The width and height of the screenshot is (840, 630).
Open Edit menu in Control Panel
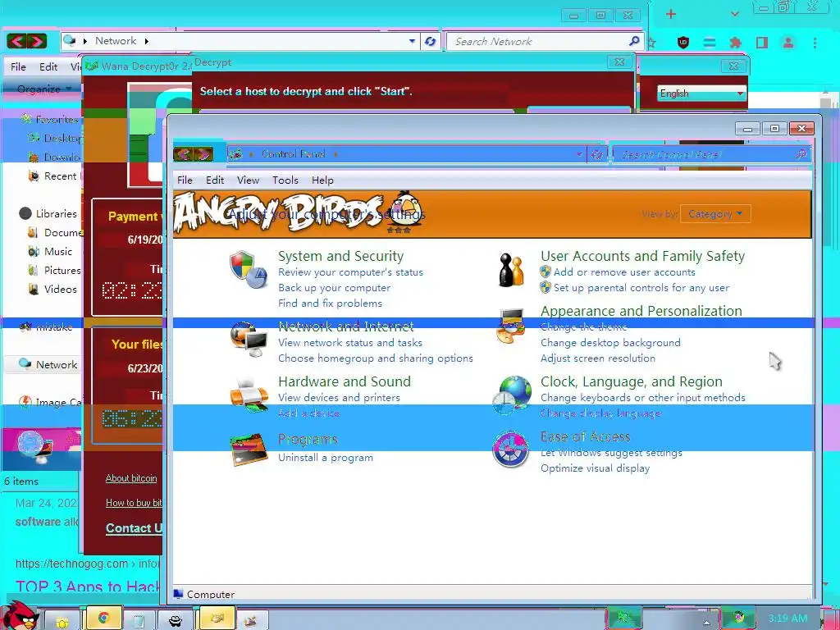(x=215, y=180)
